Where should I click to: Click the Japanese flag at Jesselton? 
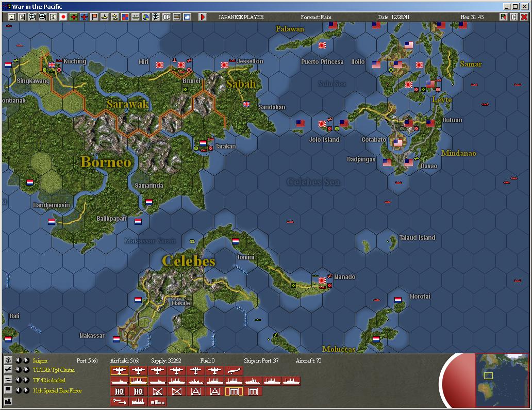(225, 65)
